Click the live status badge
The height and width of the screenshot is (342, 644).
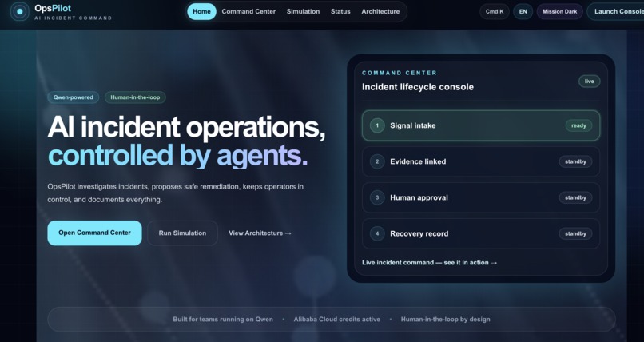tap(590, 82)
